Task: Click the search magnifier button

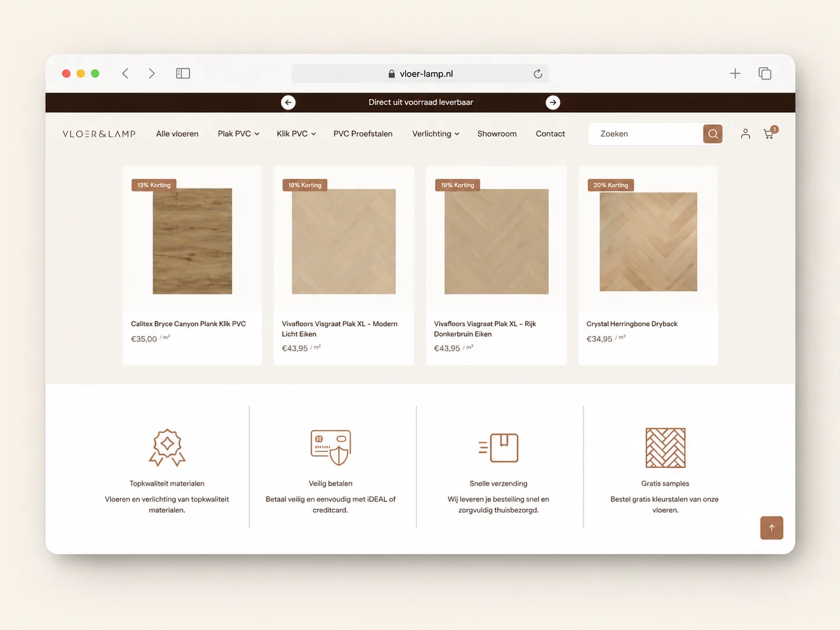Action: click(712, 134)
